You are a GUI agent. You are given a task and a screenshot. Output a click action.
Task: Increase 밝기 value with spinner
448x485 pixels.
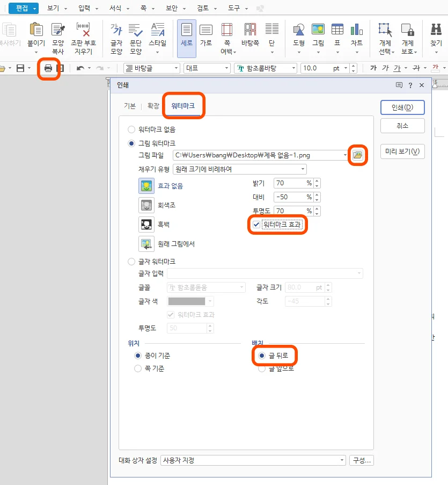tap(317, 180)
